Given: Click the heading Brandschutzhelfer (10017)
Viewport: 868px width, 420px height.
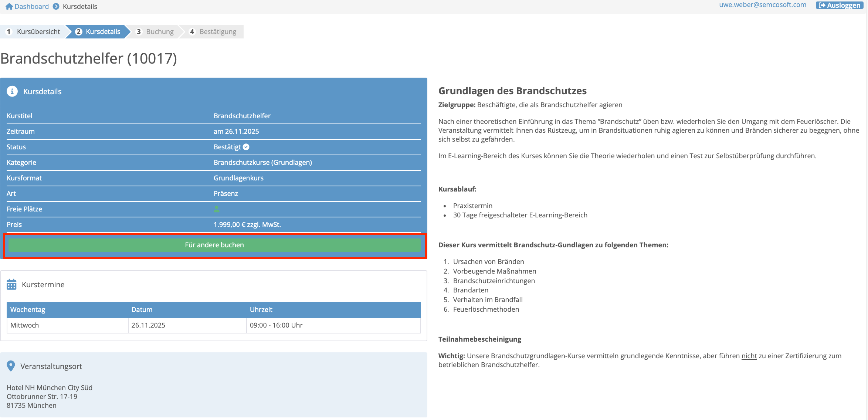Looking at the screenshot, I should [x=89, y=59].
